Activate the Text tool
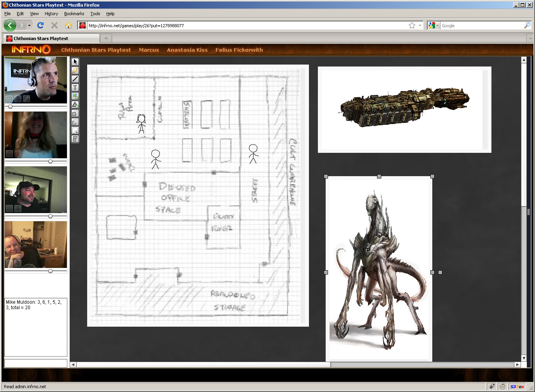The image size is (535, 392). coord(75,87)
